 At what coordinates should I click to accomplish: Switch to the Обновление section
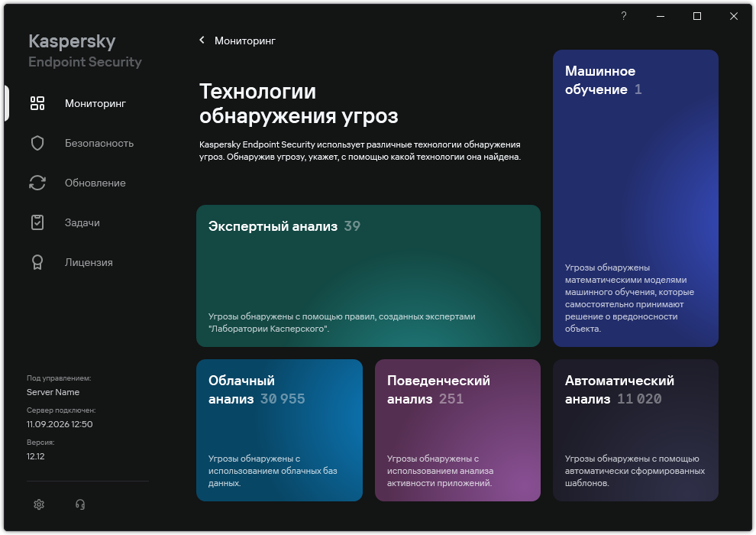[x=95, y=183]
